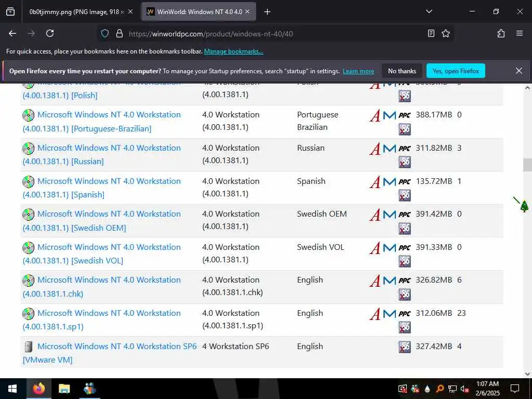Click the scrollbar down arrow
This screenshot has height=399, width=532.
pos(527,374)
